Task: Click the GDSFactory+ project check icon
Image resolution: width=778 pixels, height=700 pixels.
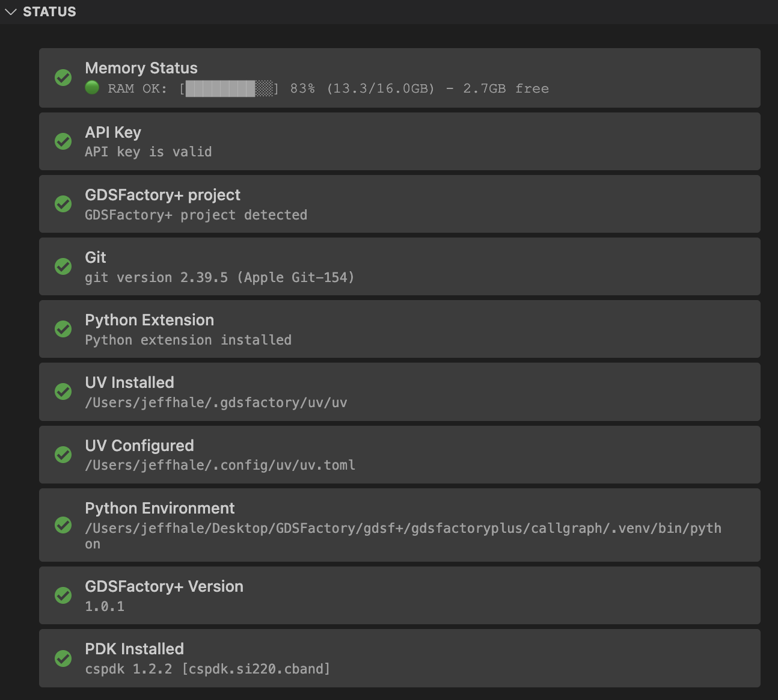Action: pyautogui.click(x=63, y=204)
